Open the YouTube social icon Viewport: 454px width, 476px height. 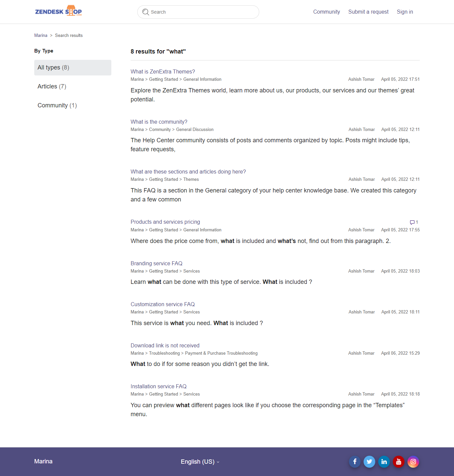(398, 461)
